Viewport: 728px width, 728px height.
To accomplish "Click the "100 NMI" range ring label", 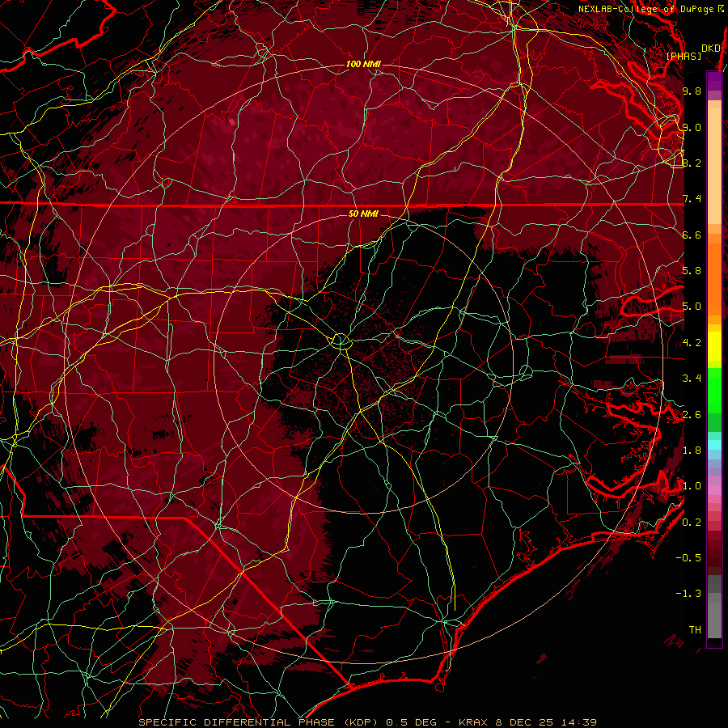I will (x=363, y=64).
